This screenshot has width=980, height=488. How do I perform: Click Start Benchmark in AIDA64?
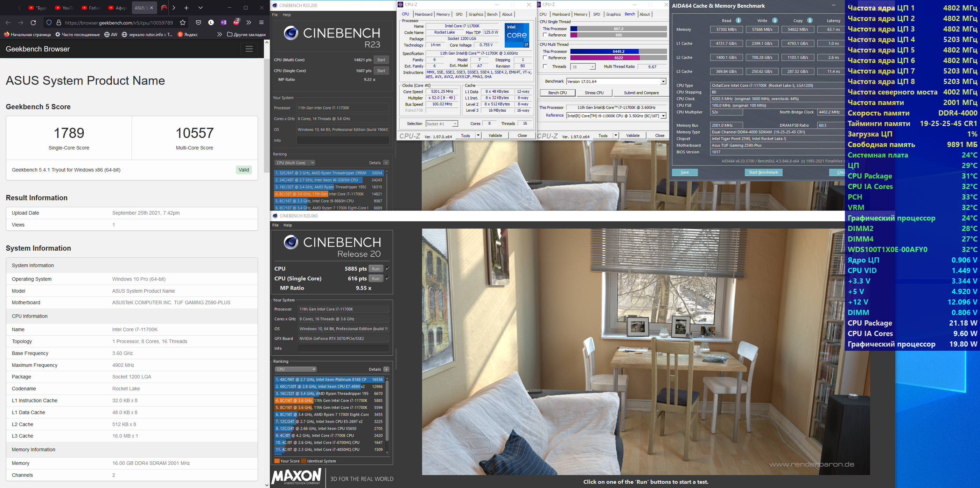point(763,173)
